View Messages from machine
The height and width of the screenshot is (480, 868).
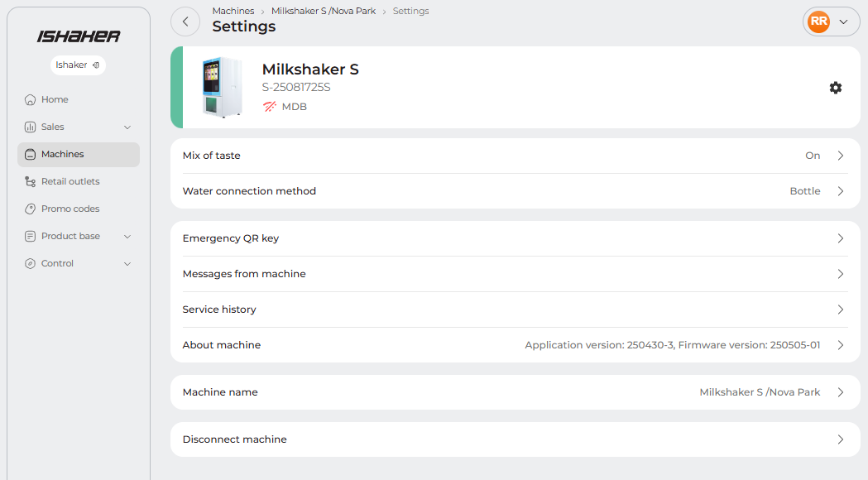click(515, 274)
